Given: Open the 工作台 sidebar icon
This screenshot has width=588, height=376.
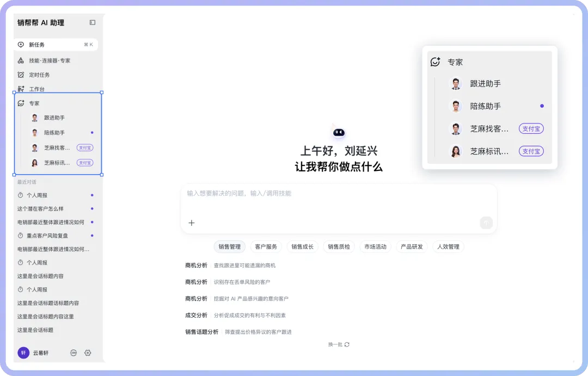Looking at the screenshot, I should tap(21, 89).
